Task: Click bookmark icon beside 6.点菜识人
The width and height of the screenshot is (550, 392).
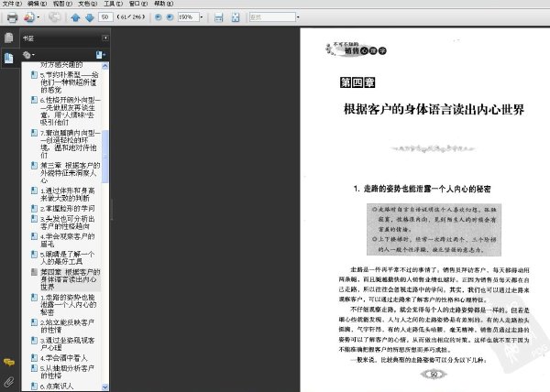Action: (34, 386)
